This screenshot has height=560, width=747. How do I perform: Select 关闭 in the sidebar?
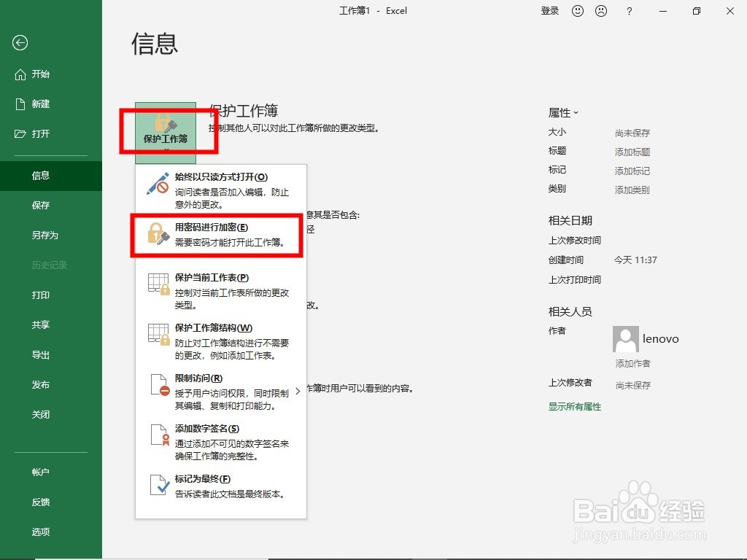pyautogui.click(x=51, y=414)
